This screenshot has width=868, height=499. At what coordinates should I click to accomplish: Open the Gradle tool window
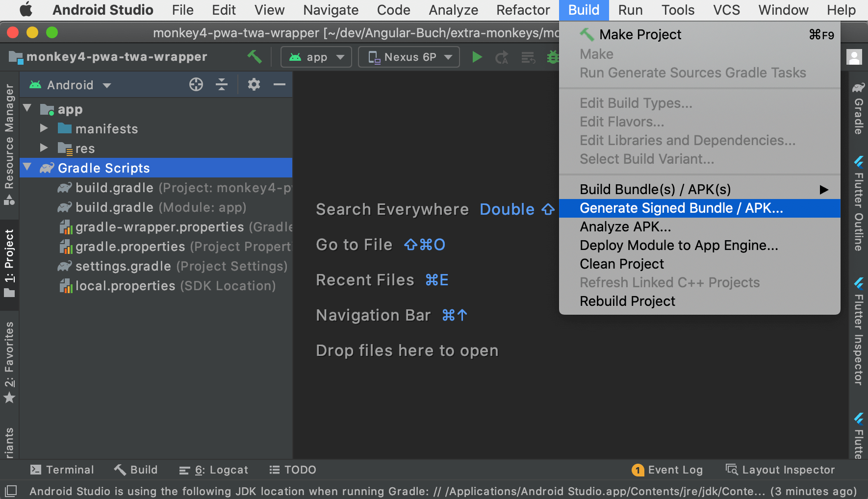coord(858,108)
